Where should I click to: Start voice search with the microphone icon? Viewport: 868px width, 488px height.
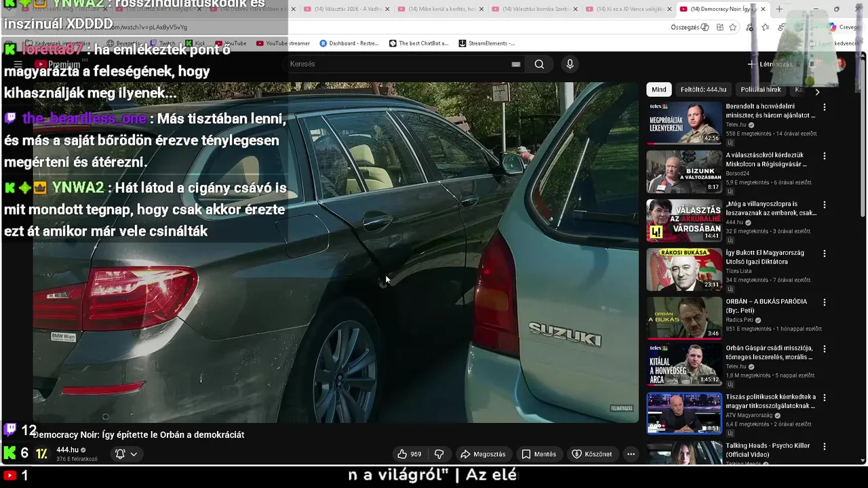570,64
